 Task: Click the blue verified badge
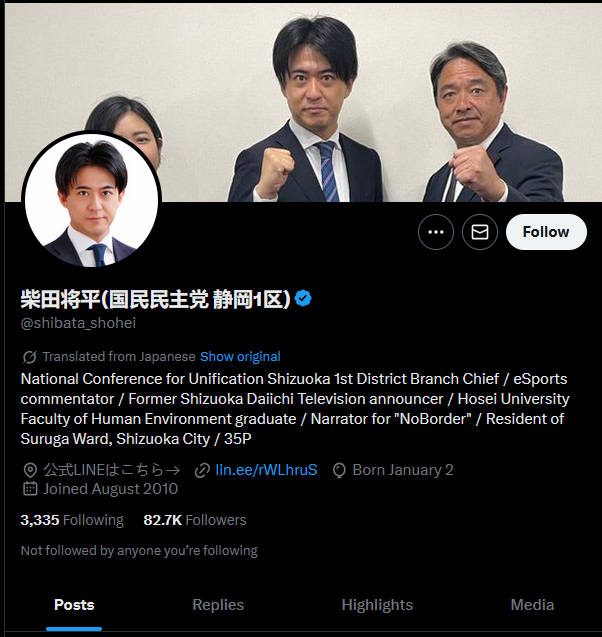pyautogui.click(x=303, y=299)
